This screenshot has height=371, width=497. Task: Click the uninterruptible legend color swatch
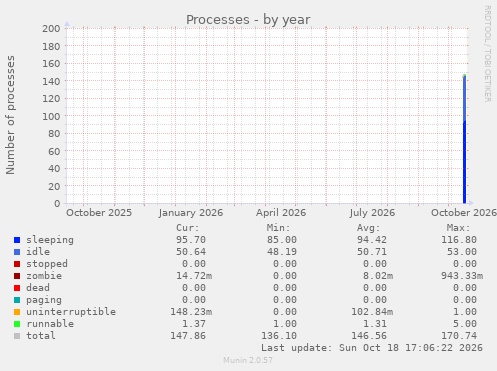click(x=17, y=312)
